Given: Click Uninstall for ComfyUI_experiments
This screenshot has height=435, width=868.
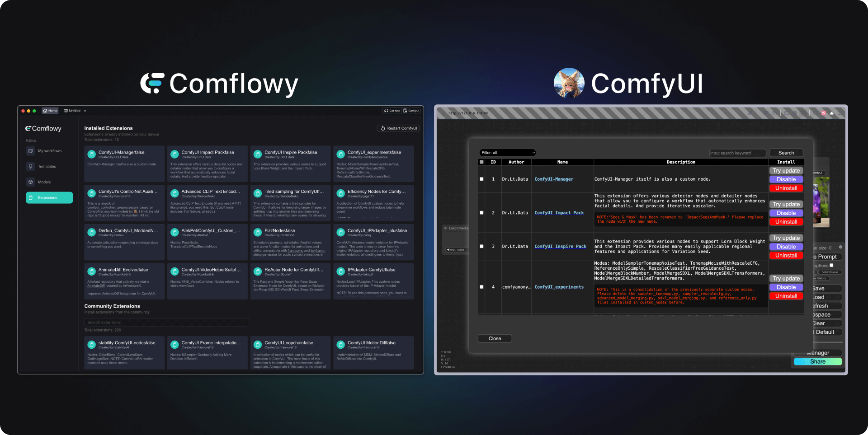Looking at the screenshot, I should tap(786, 296).
